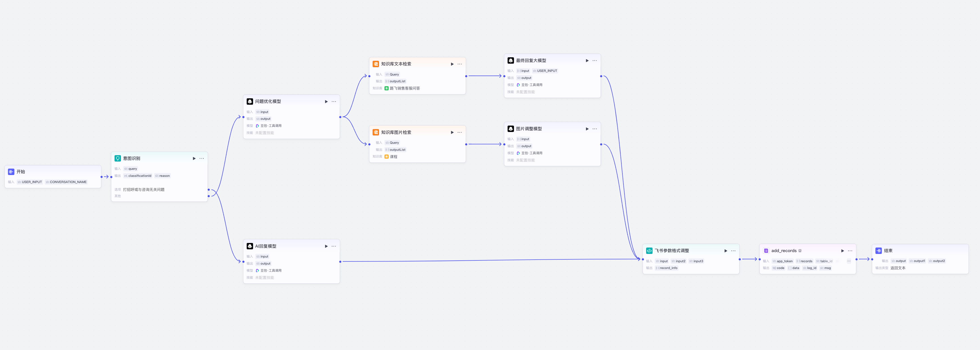The width and height of the screenshot is (980, 350).
Task: Click the add_records plugin icon
Action: 766,251
